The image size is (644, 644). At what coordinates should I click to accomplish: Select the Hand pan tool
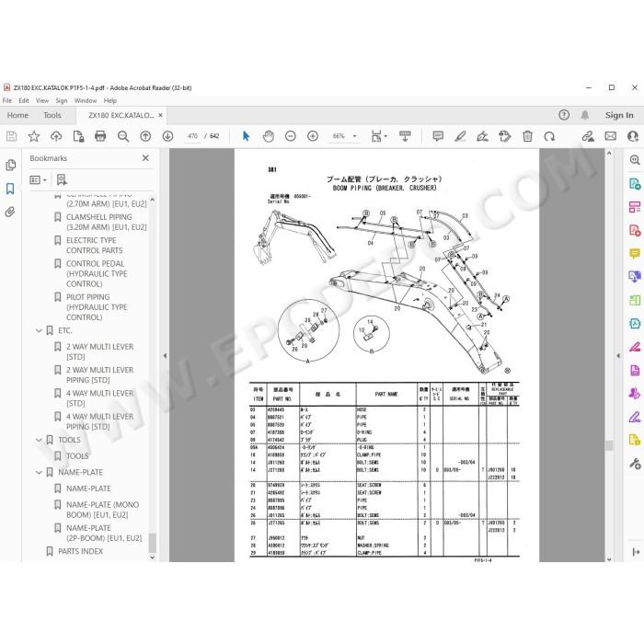coord(269,136)
